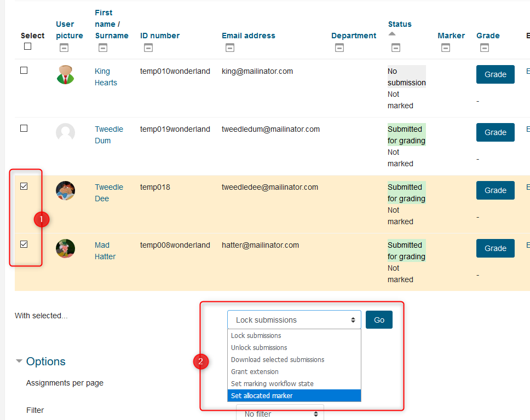
Task: Hide the ID number column
Action: [148, 48]
